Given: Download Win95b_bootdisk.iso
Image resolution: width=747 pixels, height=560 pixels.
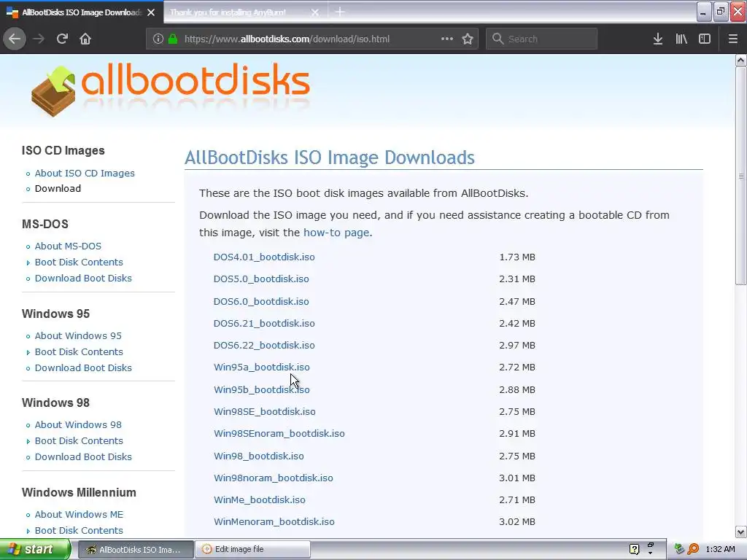Looking at the screenshot, I should click(x=262, y=389).
